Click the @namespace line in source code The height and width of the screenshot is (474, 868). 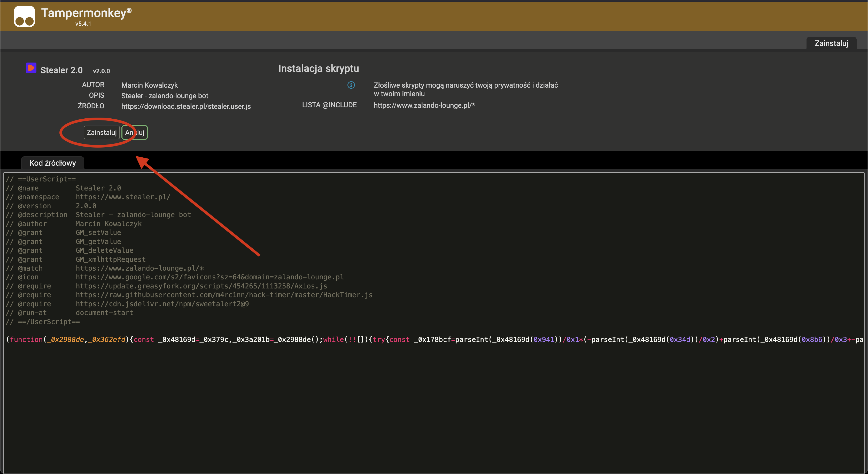(x=88, y=197)
